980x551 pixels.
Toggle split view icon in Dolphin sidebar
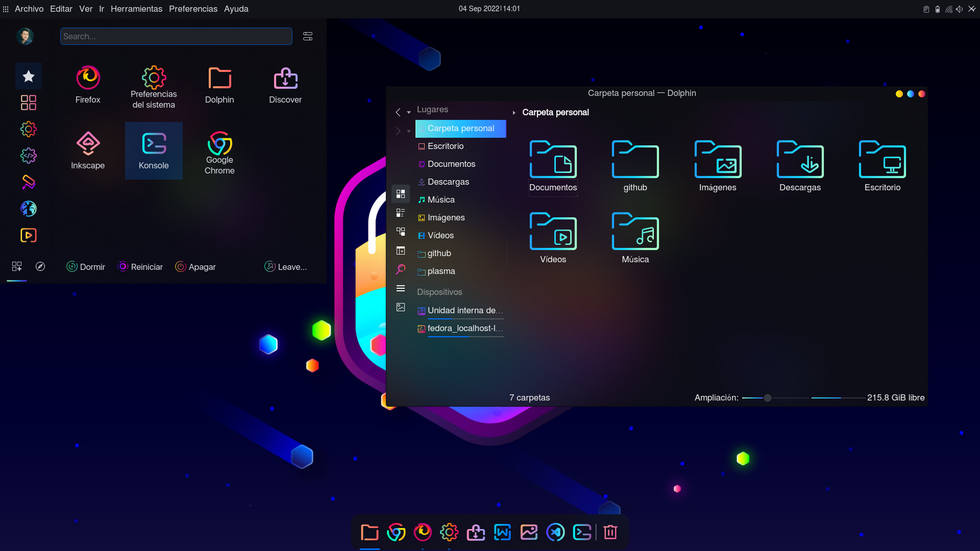[x=401, y=251]
